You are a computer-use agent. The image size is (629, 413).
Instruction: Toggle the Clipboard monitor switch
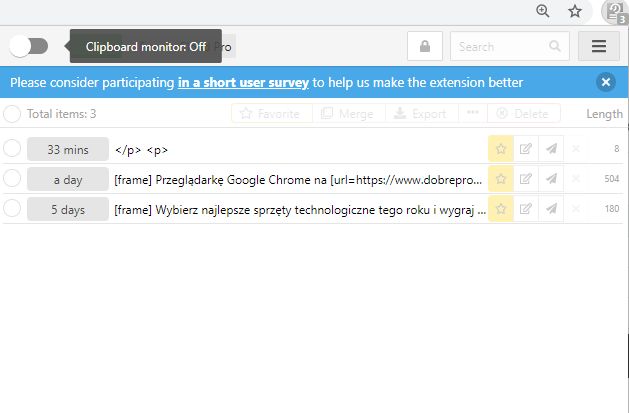click(x=28, y=46)
